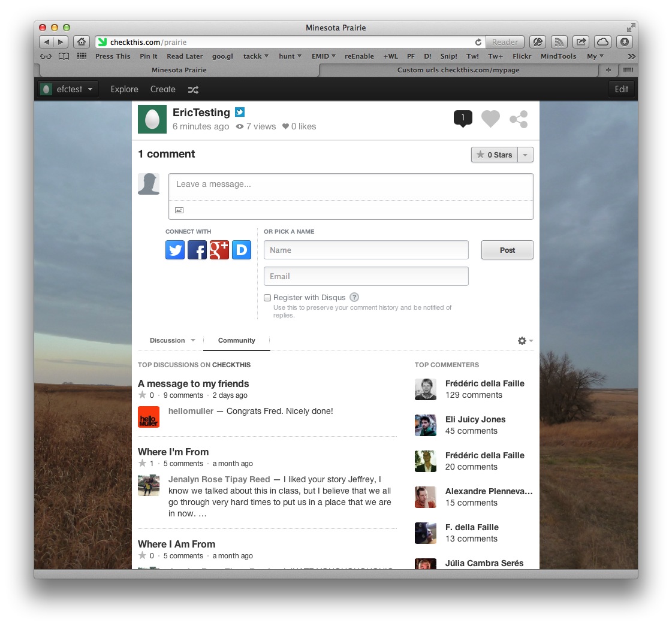The height and width of the screenshot is (626, 672).
Task: Open the Disqus gear settings dropdown
Action: [x=525, y=341]
